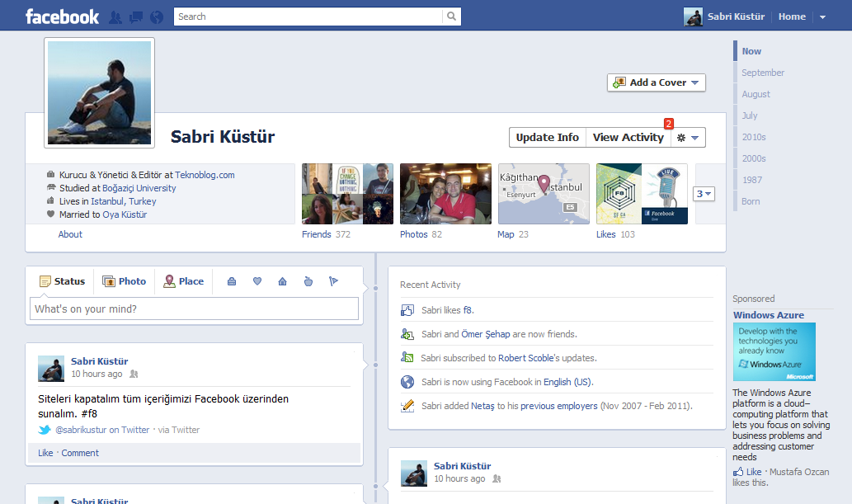Click audience icon on first 10 hours ago post

tap(134, 374)
